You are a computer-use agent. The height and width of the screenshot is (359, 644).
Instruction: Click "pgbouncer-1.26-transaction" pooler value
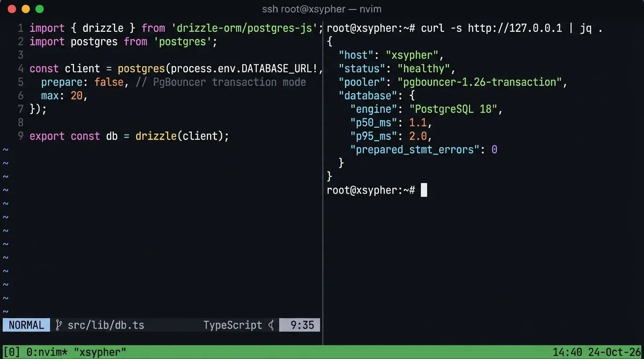coord(480,82)
